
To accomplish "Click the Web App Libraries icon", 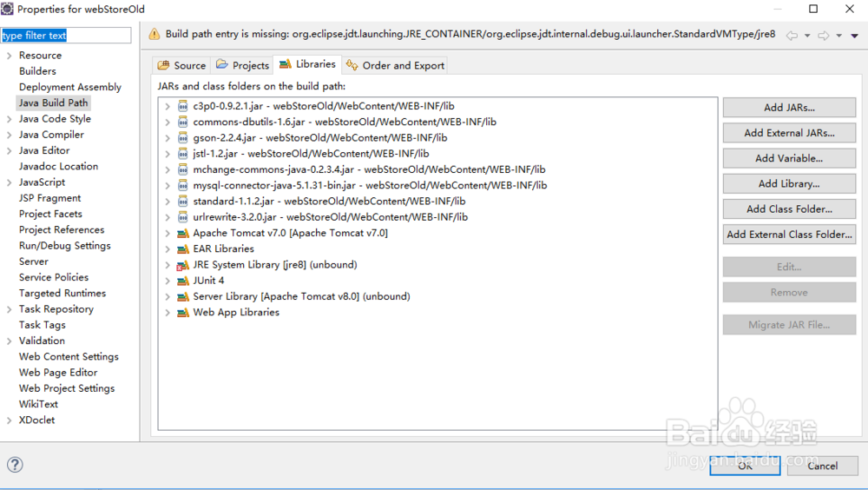I will [182, 313].
